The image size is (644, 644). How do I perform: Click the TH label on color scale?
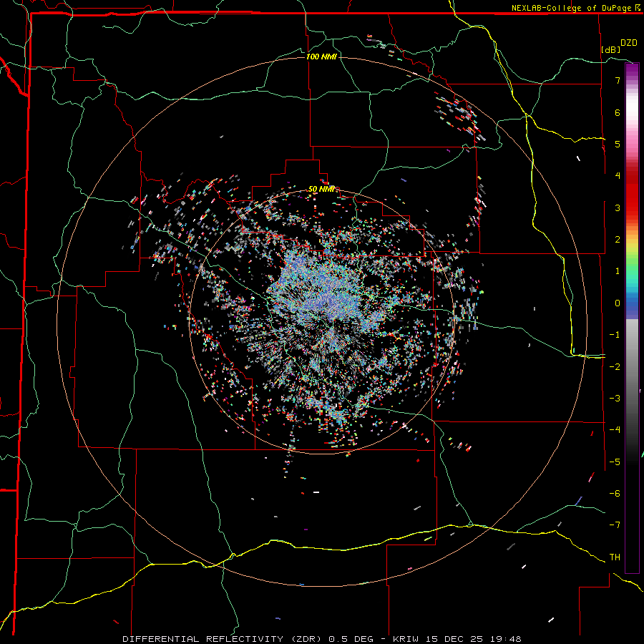coord(615,557)
